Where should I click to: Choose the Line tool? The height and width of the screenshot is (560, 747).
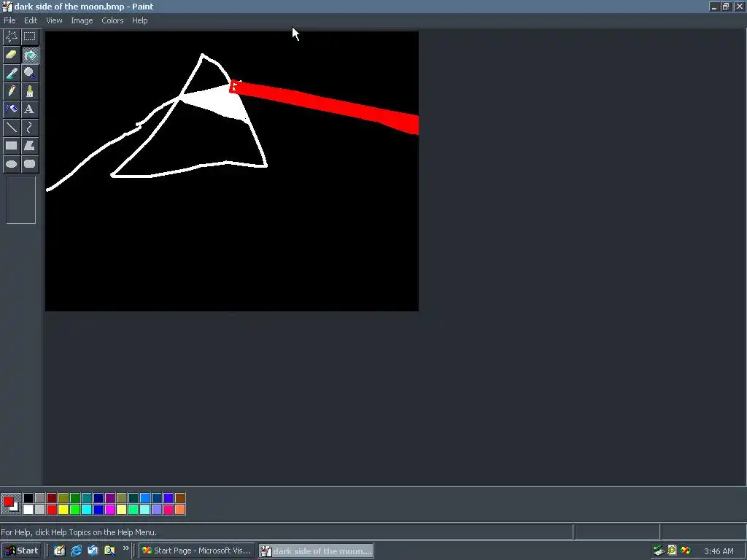point(12,127)
